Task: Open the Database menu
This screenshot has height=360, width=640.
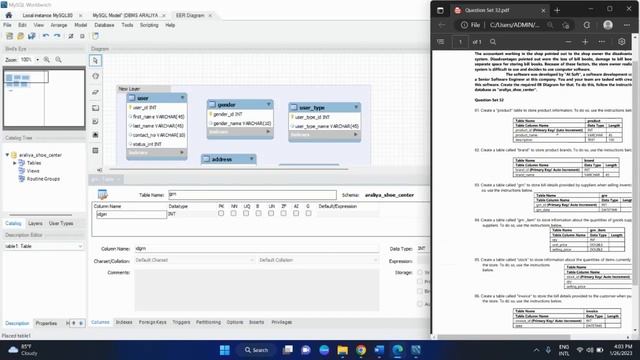Action: click(x=104, y=25)
